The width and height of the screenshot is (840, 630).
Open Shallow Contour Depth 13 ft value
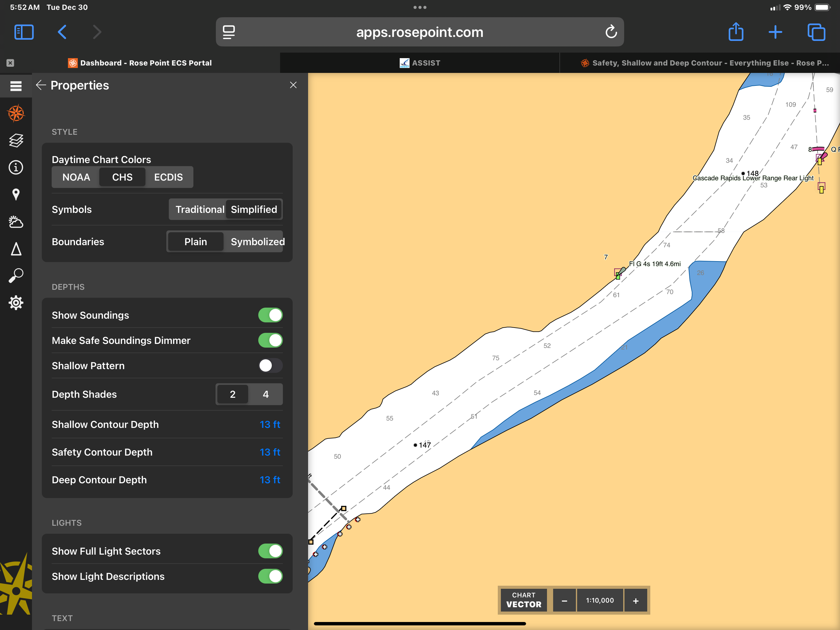coord(270,425)
